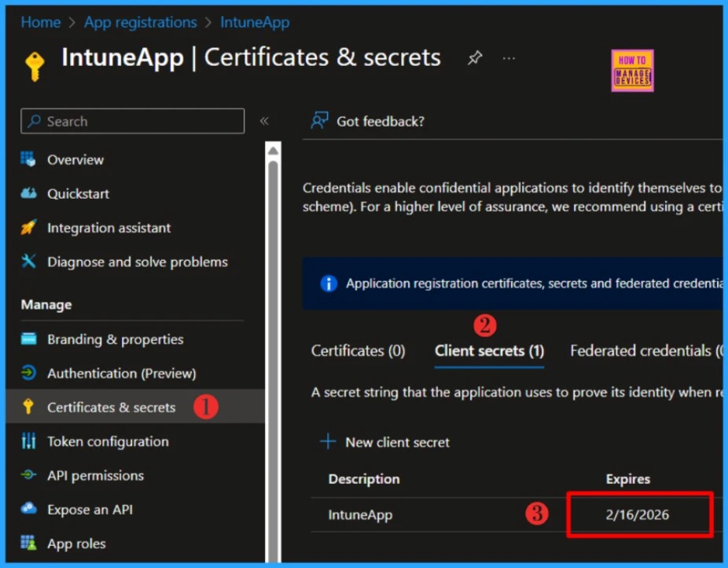Switch to the Certificates (0) tab

pos(358,351)
